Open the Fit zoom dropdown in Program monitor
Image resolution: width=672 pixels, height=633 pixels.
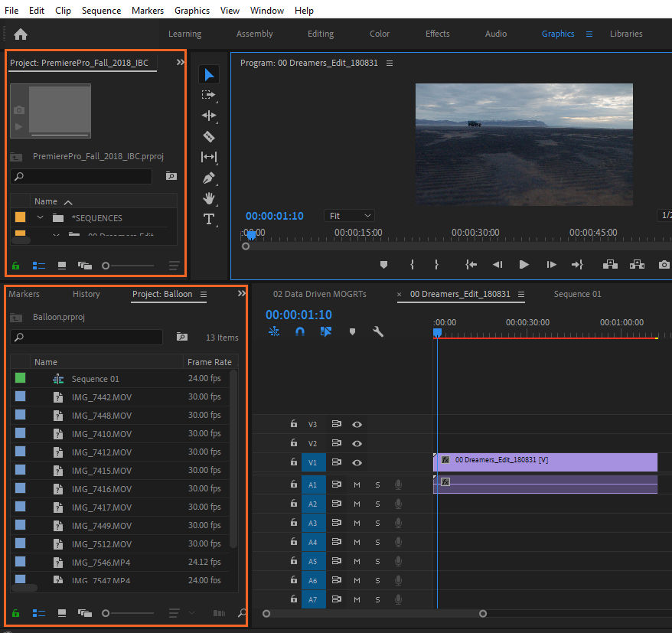(x=349, y=215)
